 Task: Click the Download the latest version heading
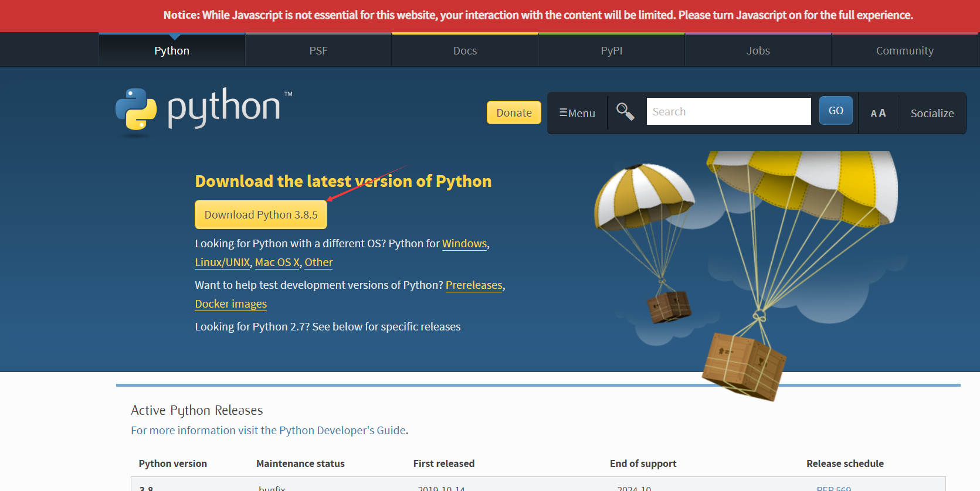click(343, 181)
